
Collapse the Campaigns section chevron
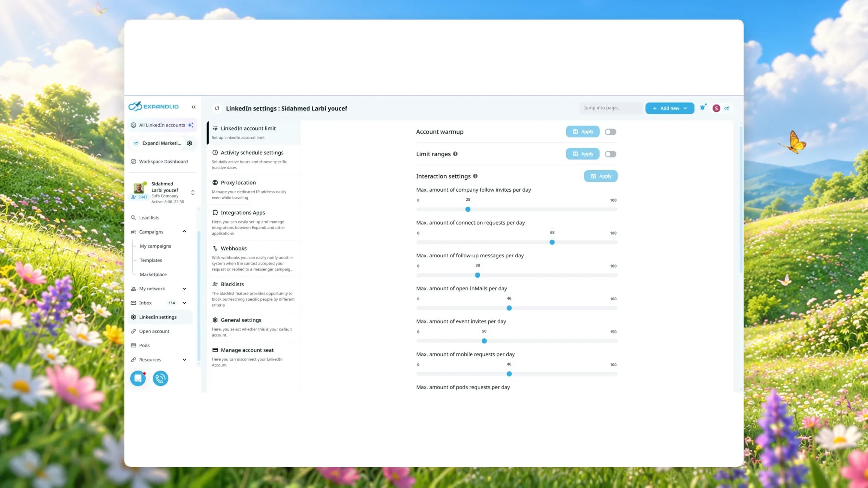pos(184,232)
